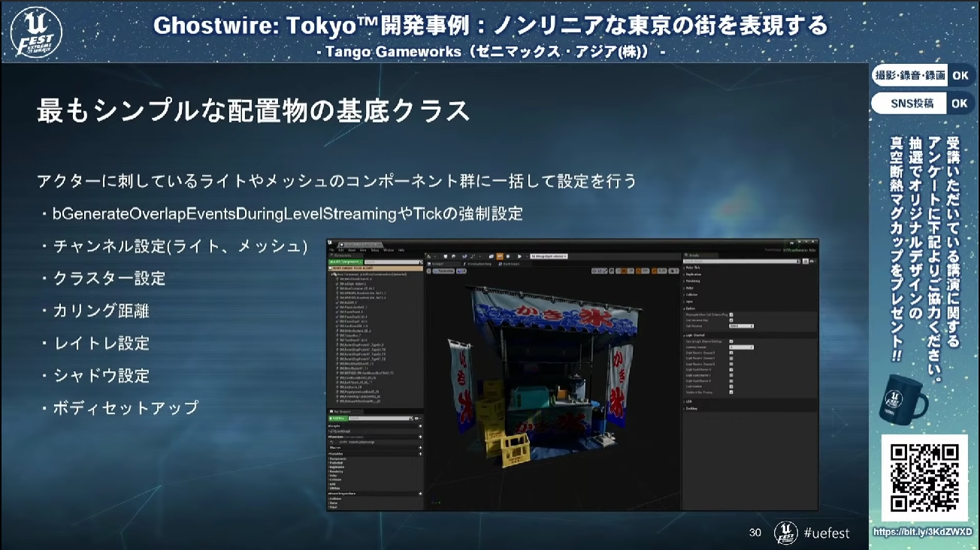Open the Lighting Channel dropdown
The height and width of the screenshot is (550, 980).
742,347
